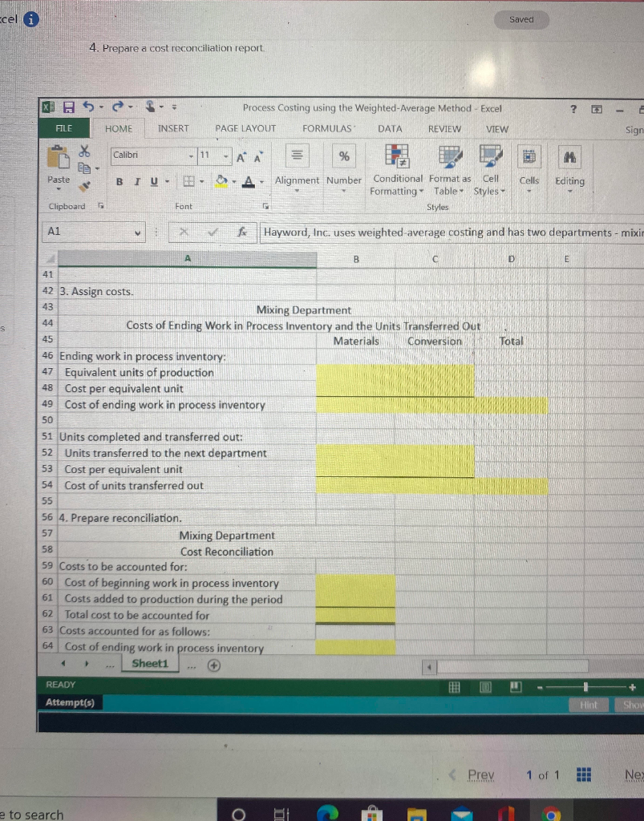Click the sheet scroll left arrow
Screen dimensions: 644x821
pyautogui.click(x=63, y=663)
